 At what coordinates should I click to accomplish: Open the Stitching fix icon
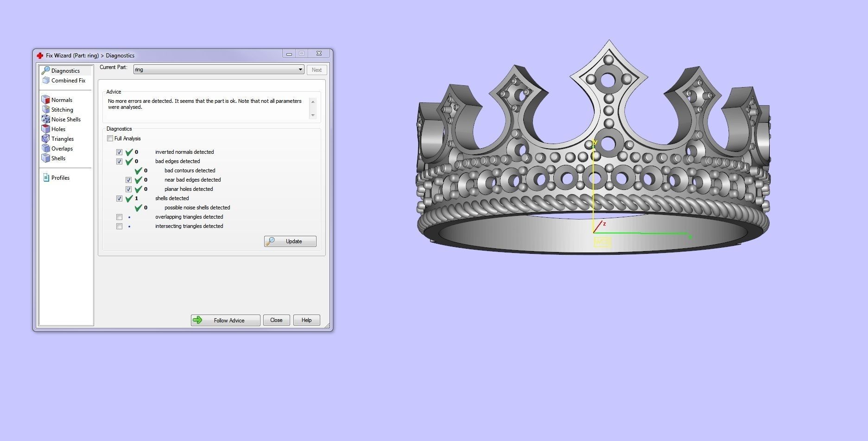click(45, 109)
